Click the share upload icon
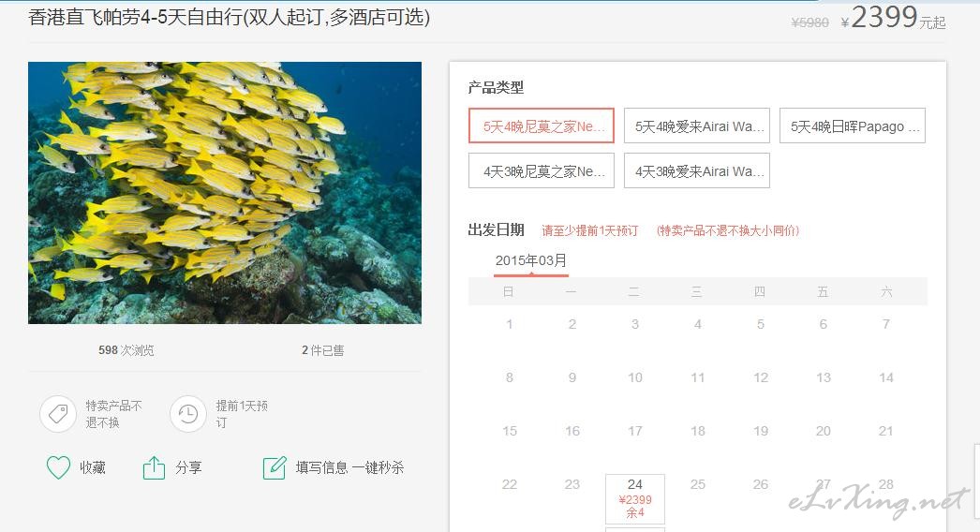Image resolution: width=980 pixels, height=532 pixels. [x=154, y=467]
